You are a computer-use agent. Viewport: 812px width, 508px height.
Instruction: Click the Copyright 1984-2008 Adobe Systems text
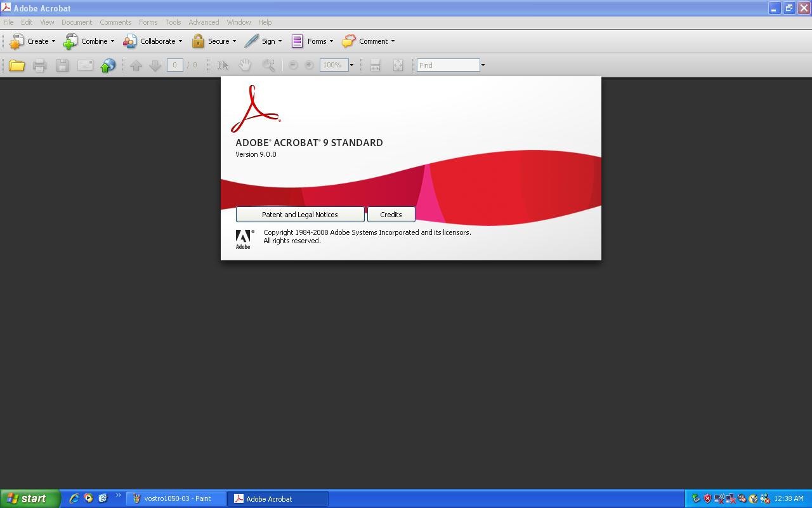coord(367,232)
